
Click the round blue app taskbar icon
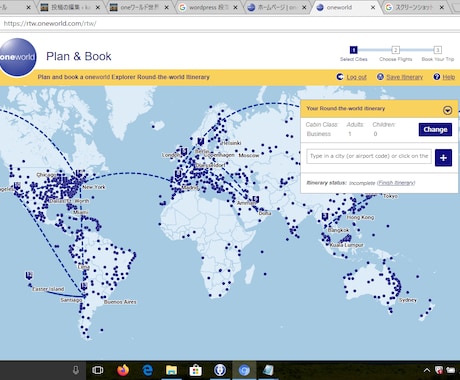pyautogui.click(x=220, y=370)
